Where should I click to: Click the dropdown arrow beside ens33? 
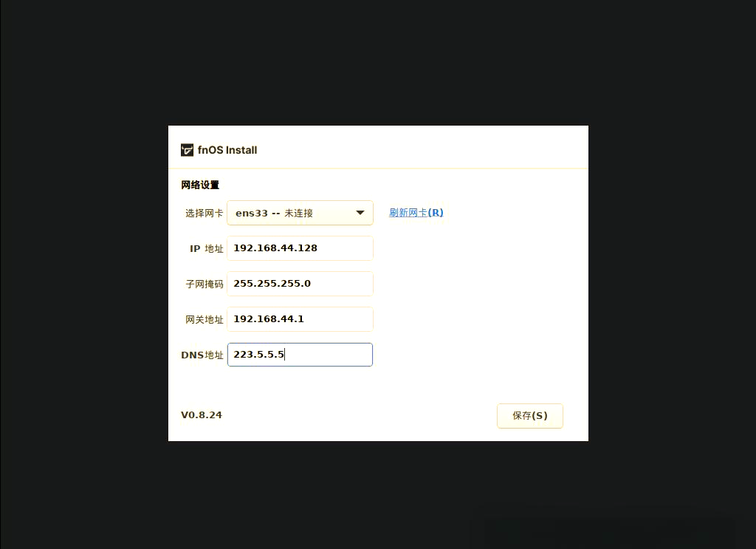coord(360,213)
